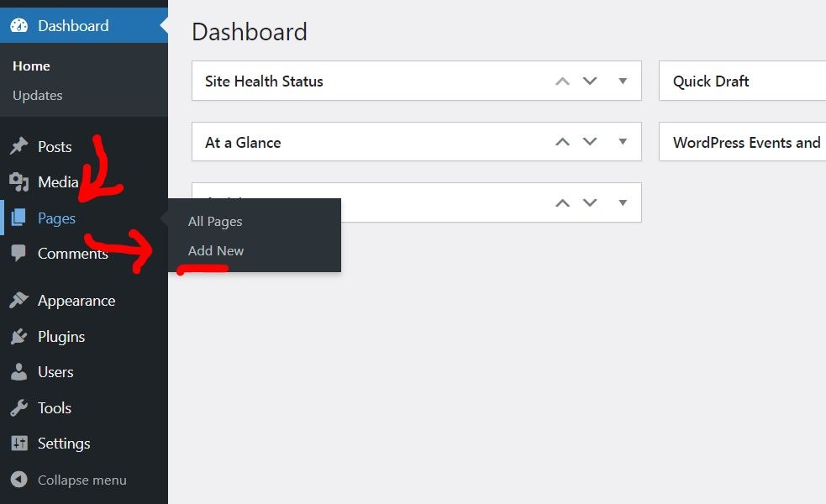The image size is (826, 504).
Task: Click the Media library icon
Action: click(x=19, y=182)
